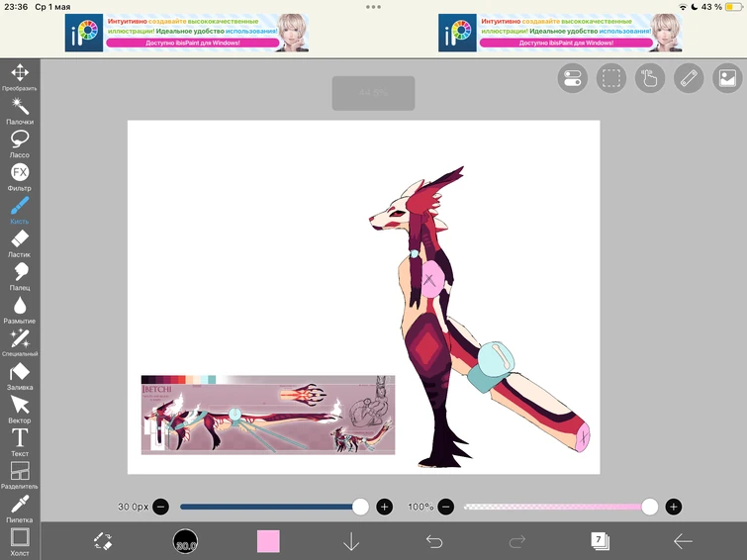Choose the Bucket fill tool

[x=20, y=373]
